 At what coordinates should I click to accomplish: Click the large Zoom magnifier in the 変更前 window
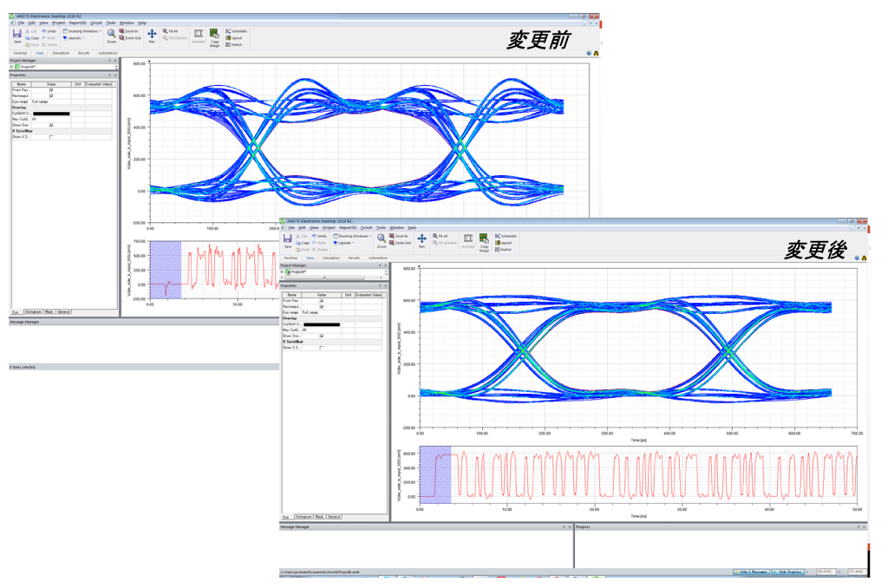112,34
